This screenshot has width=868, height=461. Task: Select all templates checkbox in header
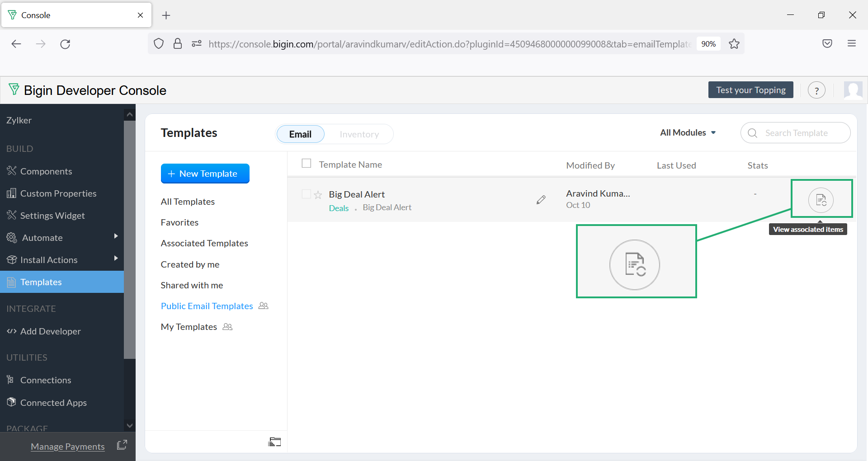(307, 163)
